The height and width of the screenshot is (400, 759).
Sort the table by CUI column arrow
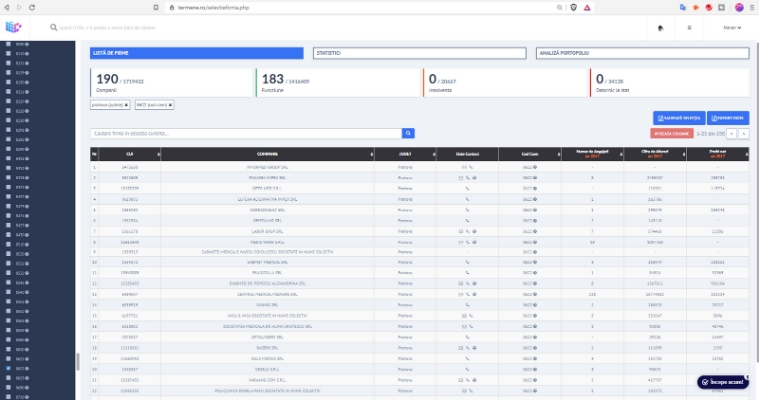click(158, 154)
